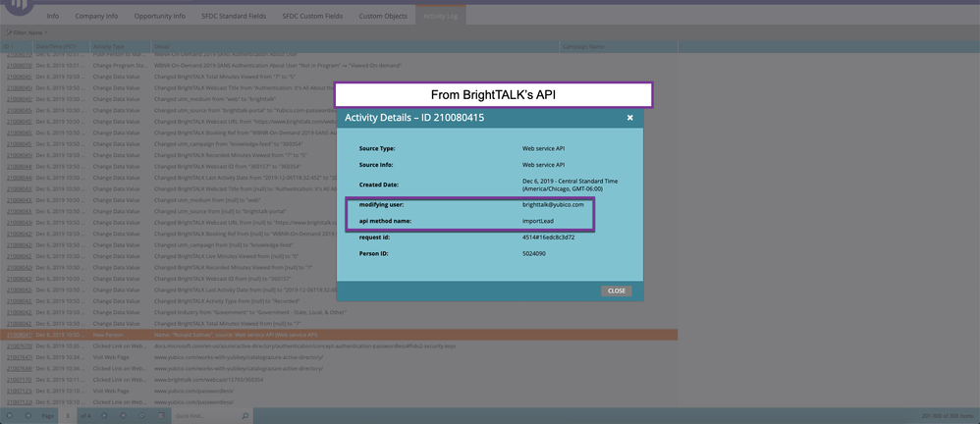Click the Created Date value in the dialog
This screenshot has width=980, height=424.
(x=570, y=185)
